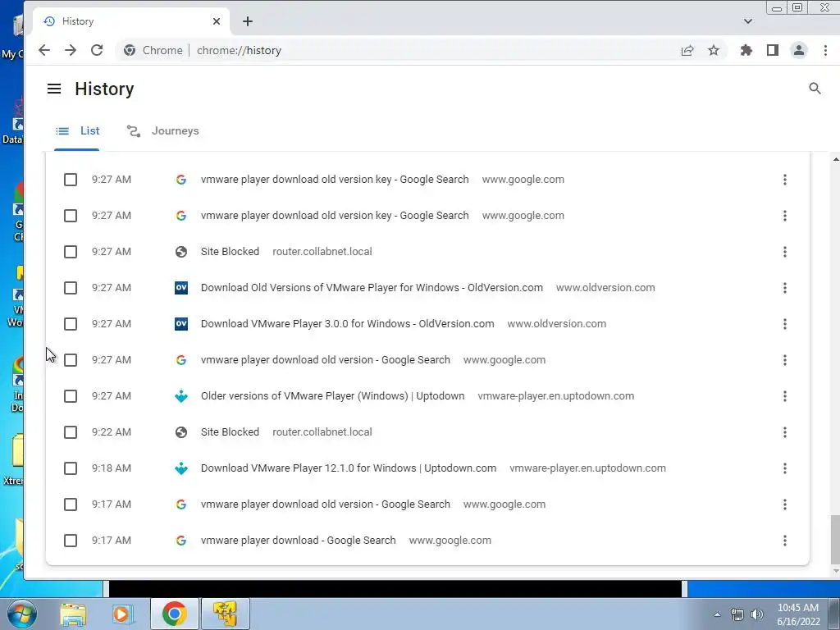Screen dimensions: 840x630
Task: Open the Extensions puzzle icon
Action: (746, 50)
